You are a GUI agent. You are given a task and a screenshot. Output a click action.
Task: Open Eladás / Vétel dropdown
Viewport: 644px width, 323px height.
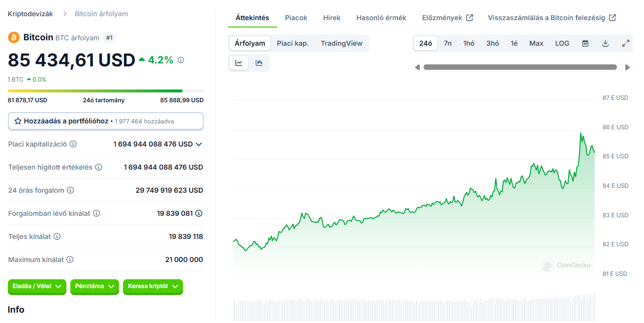(x=37, y=286)
